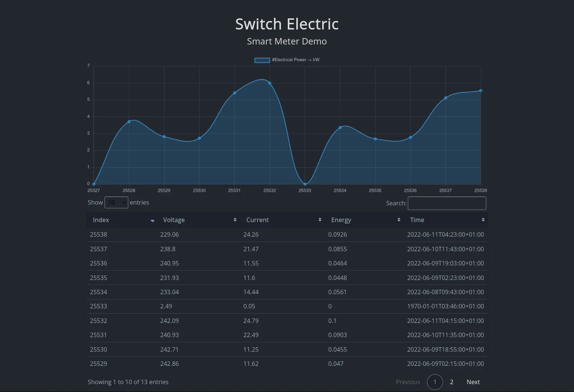Select index cell 25535
The height and width of the screenshot is (392, 574).
tap(99, 278)
